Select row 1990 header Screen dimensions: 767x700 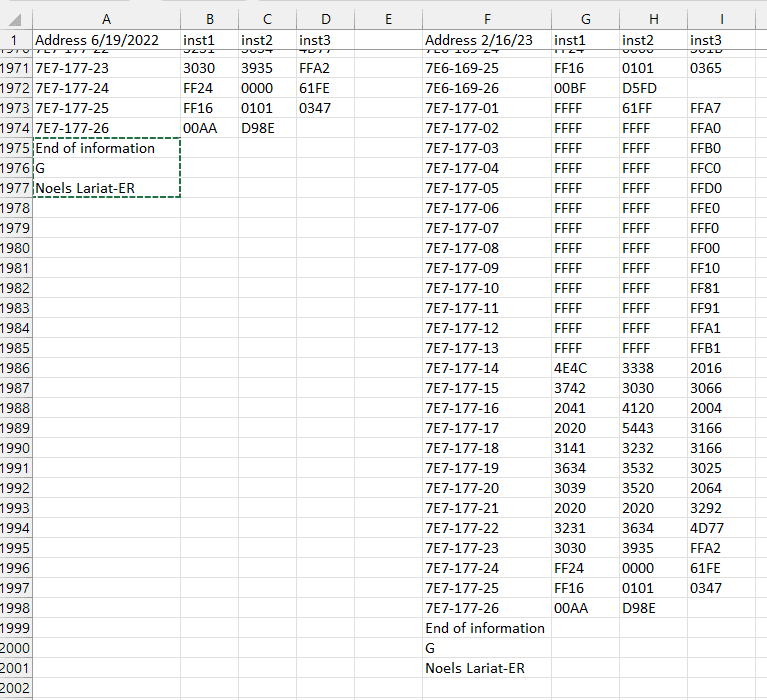16,448
